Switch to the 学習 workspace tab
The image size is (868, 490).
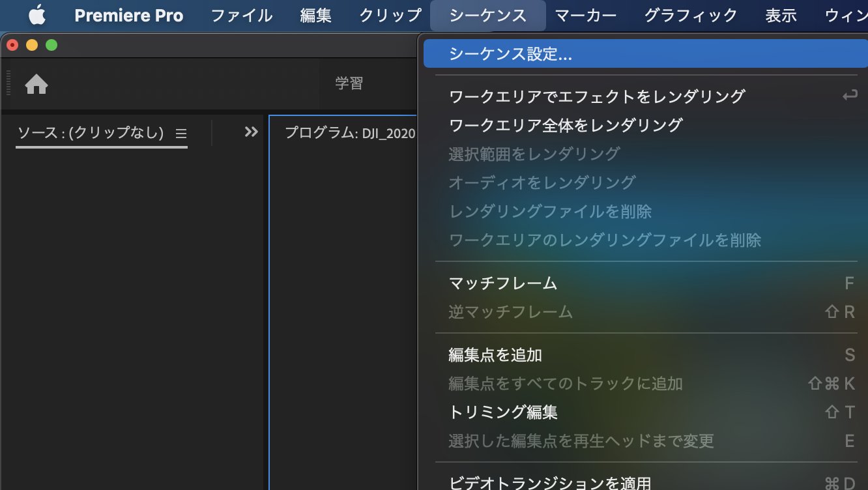pyautogui.click(x=349, y=83)
